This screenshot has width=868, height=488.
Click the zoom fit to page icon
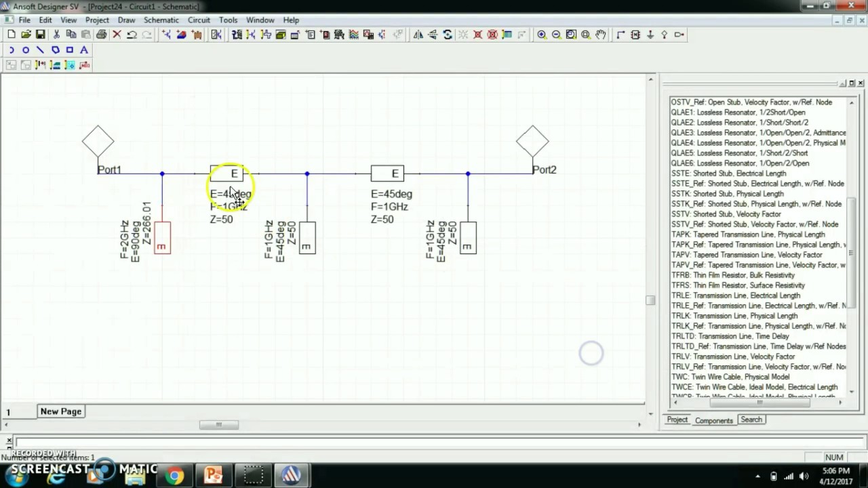(571, 35)
